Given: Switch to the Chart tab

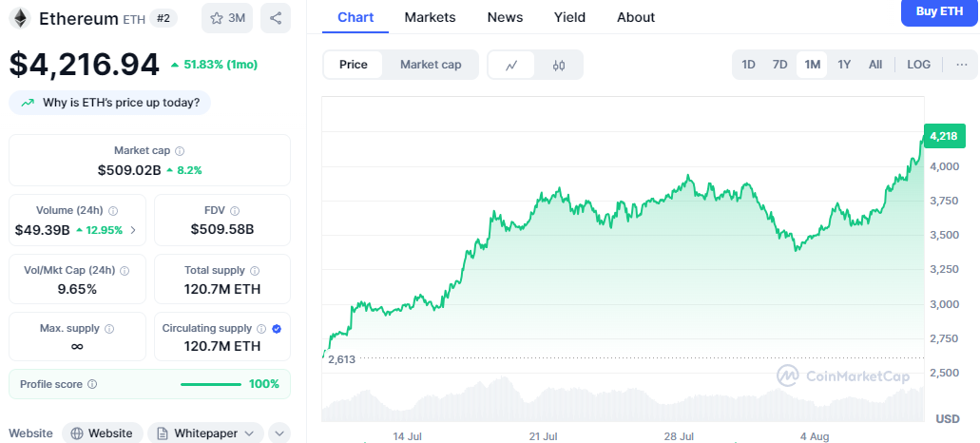Looking at the screenshot, I should click(355, 17).
